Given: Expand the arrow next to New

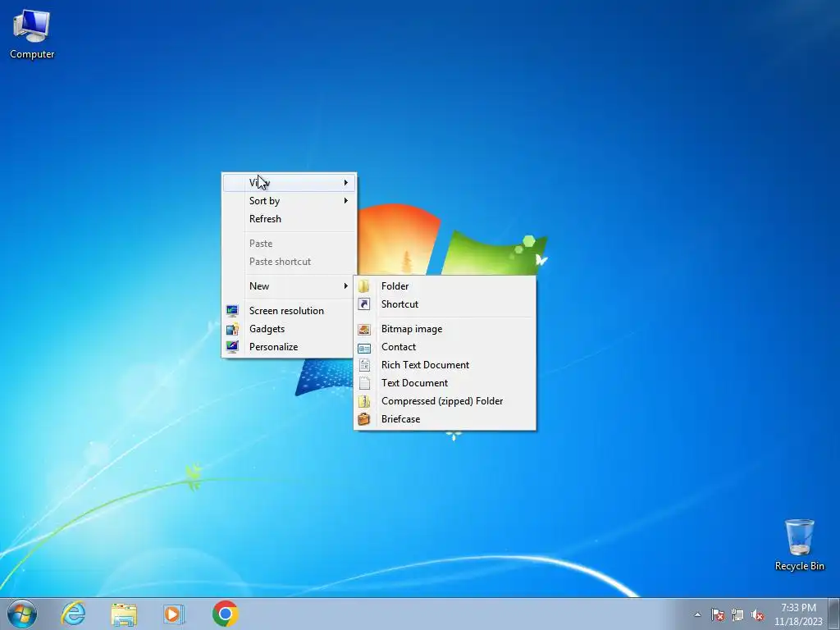Looking at the screenshot, I should click(346, 286).
